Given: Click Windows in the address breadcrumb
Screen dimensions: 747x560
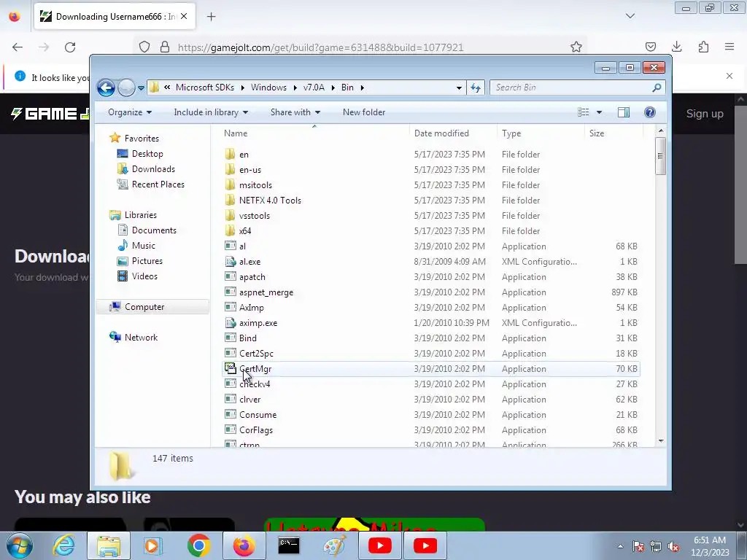Looking at the screenshot, I should [268, 87].
